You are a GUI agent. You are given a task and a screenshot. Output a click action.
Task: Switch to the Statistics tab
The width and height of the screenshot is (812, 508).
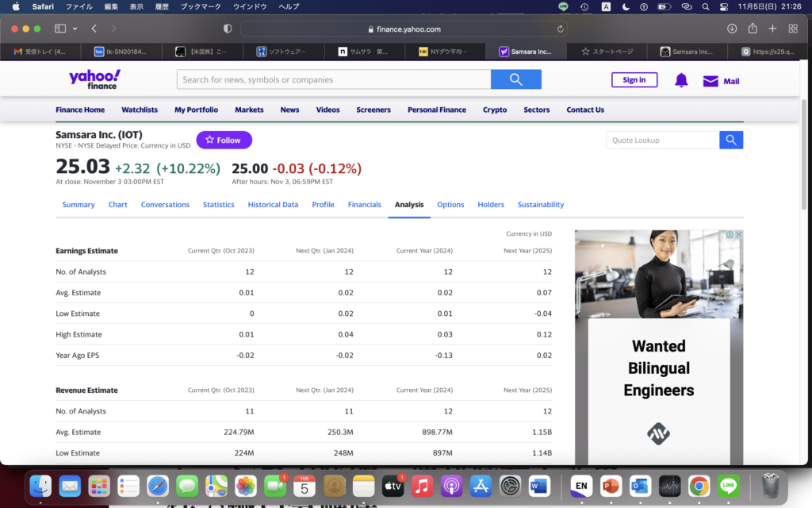pos(218,205)
